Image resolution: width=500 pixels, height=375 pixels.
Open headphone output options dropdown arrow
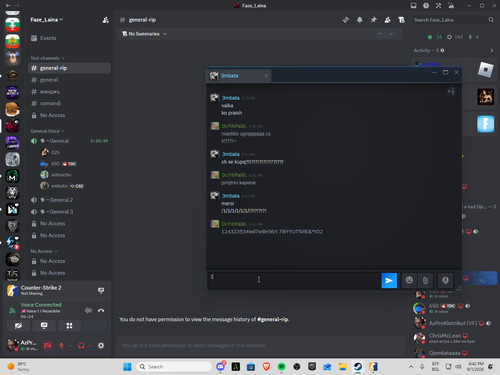coord(90,346)
